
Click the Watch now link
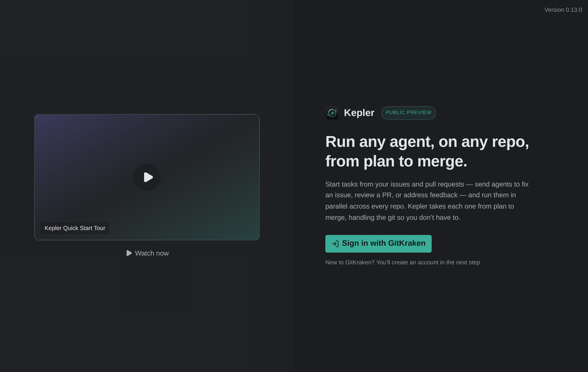pyautogui.click(x=147, y=253)
